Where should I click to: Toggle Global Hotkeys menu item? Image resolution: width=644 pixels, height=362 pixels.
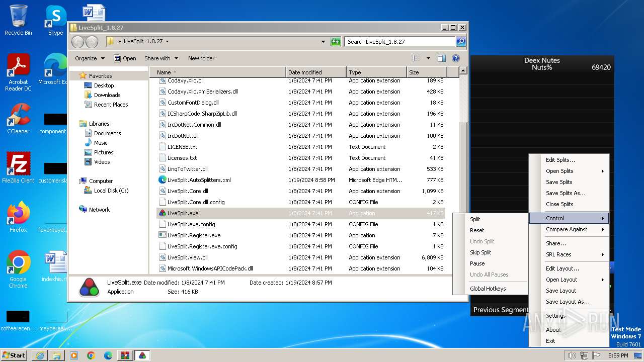coord(490,289)
